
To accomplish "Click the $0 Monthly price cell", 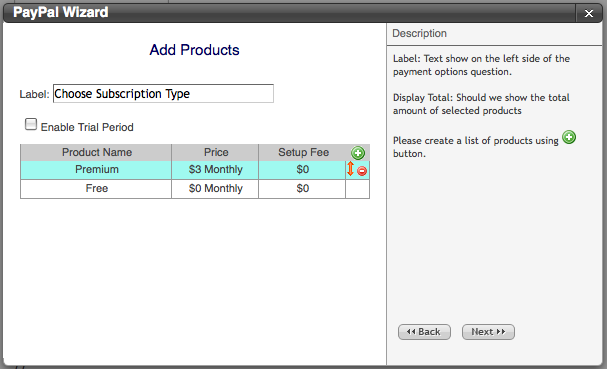I will [215, 189].
